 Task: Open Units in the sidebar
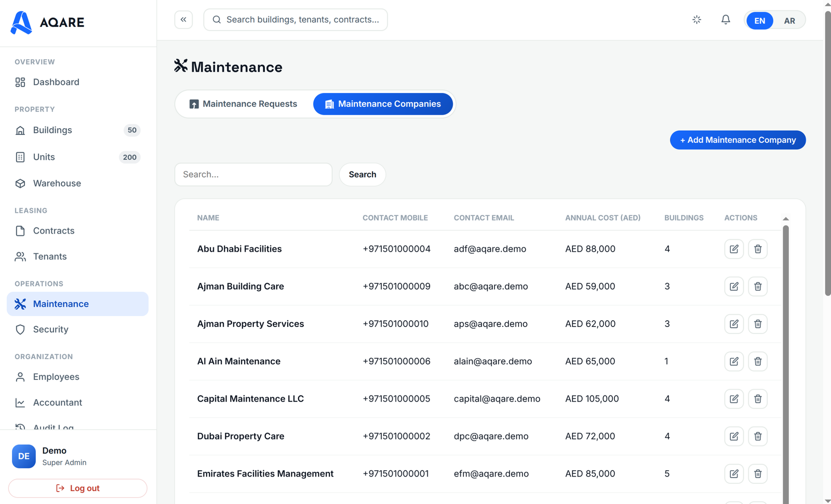coord(77,157)
